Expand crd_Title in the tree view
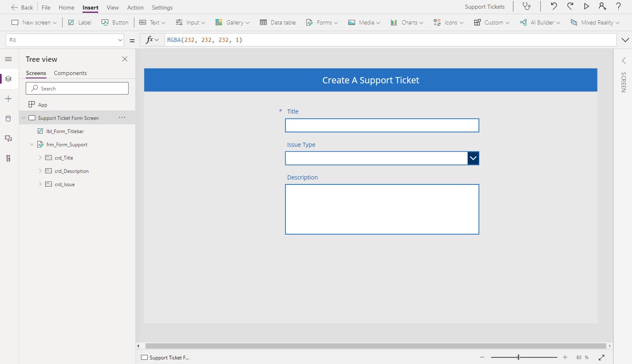632x364 pixels. pos(40,158)
